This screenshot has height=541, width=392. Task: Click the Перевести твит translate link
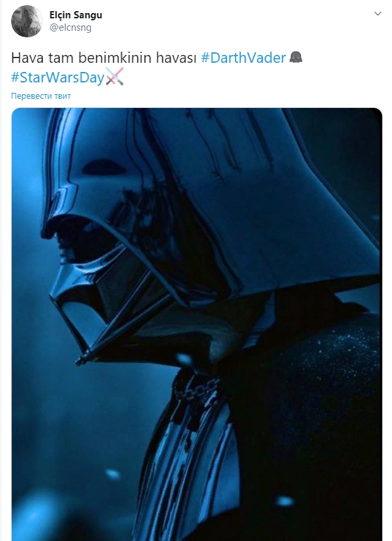(x=41, y=96)
